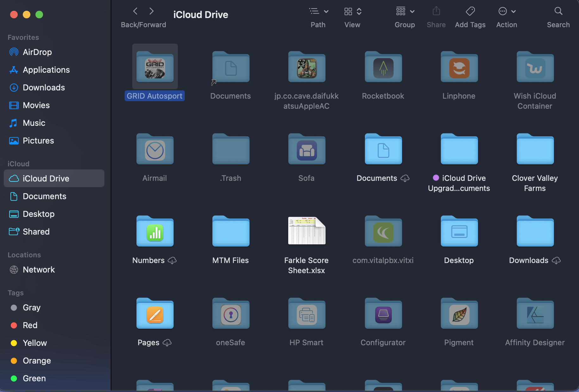Click the iCloud Drive window title
The image size is (579, 392).
[x=201, y=15]
